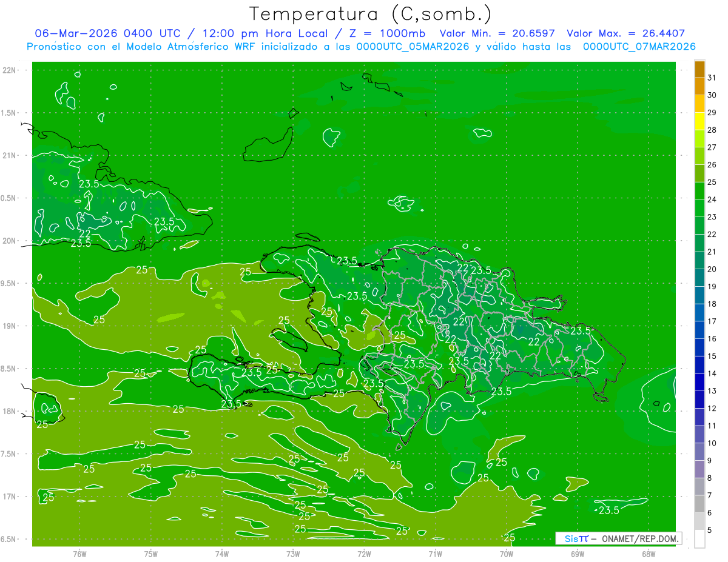The width and height of the screenshot is (728, 562).
Task: Select the 'Valor Max. = 26.4407' value
Action: 625,33
